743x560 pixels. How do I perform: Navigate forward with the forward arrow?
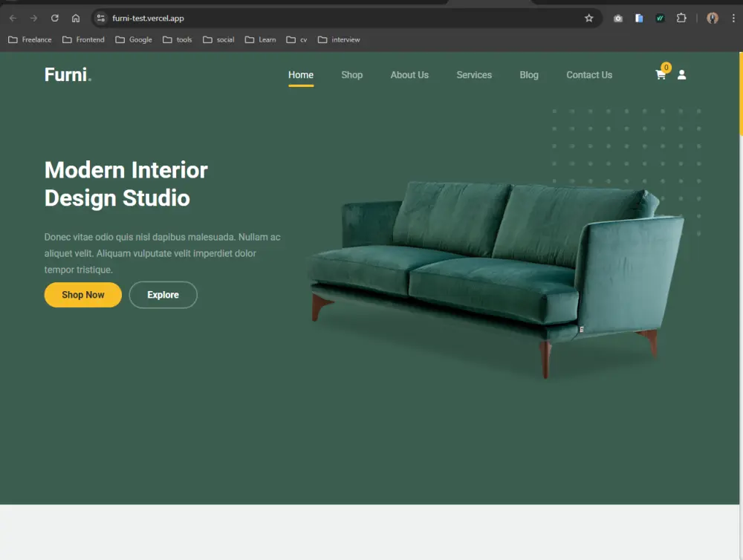click(x=33, y=18)
